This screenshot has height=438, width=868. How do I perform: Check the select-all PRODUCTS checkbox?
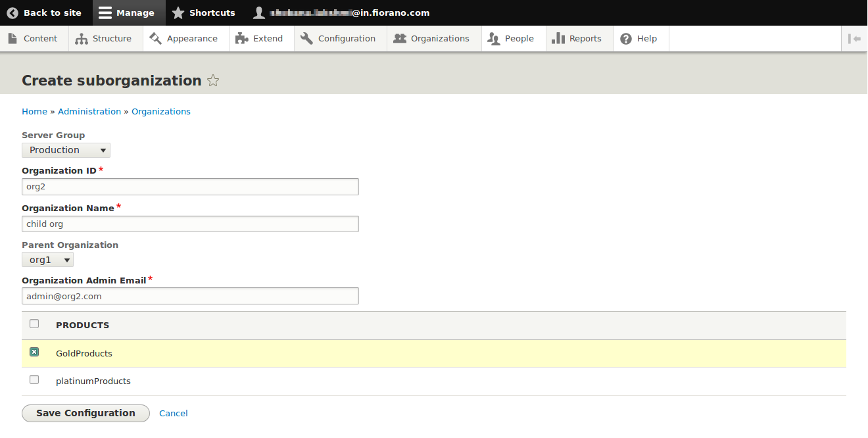coord(34,324)
